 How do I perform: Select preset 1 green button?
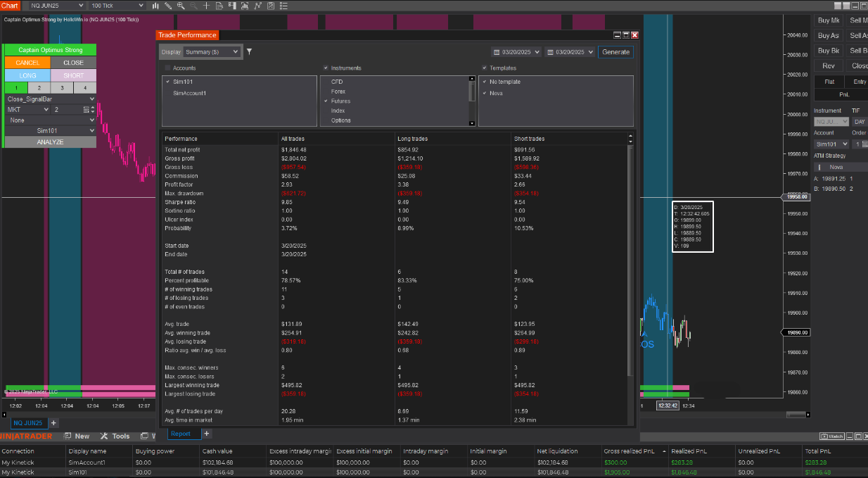coord(16,88)
